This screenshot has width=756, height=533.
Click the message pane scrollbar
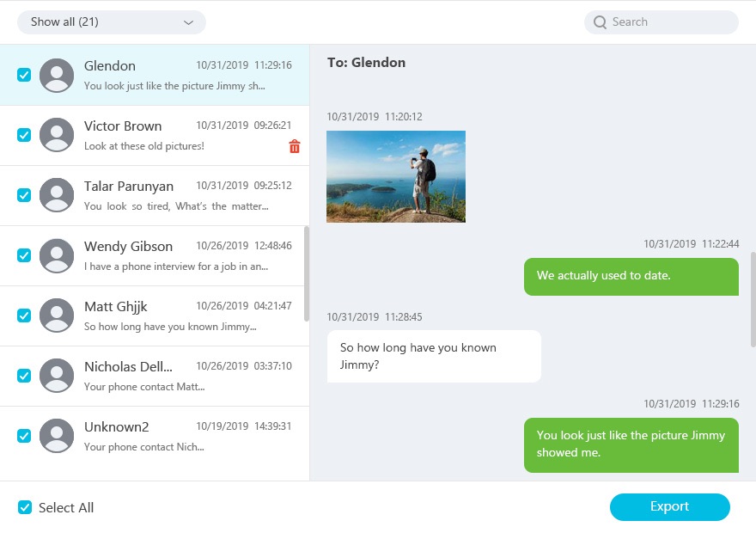(x=753, y=299)
